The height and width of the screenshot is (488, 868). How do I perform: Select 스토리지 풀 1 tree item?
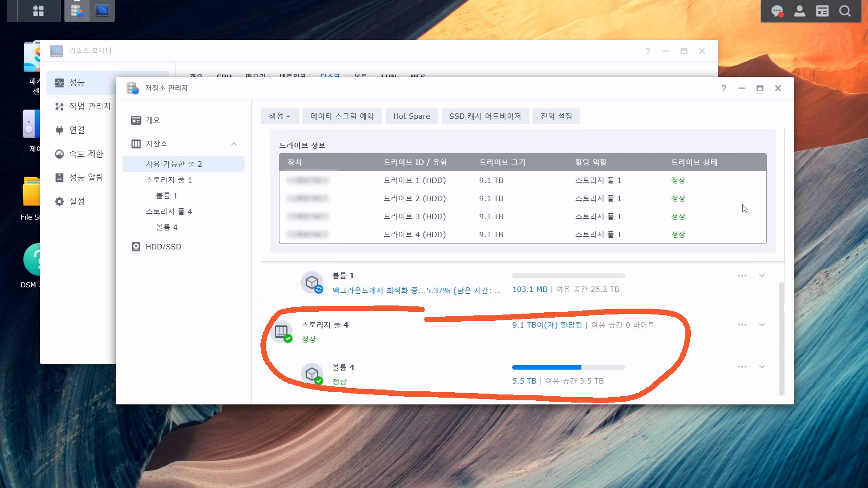[x=169, y=180]
